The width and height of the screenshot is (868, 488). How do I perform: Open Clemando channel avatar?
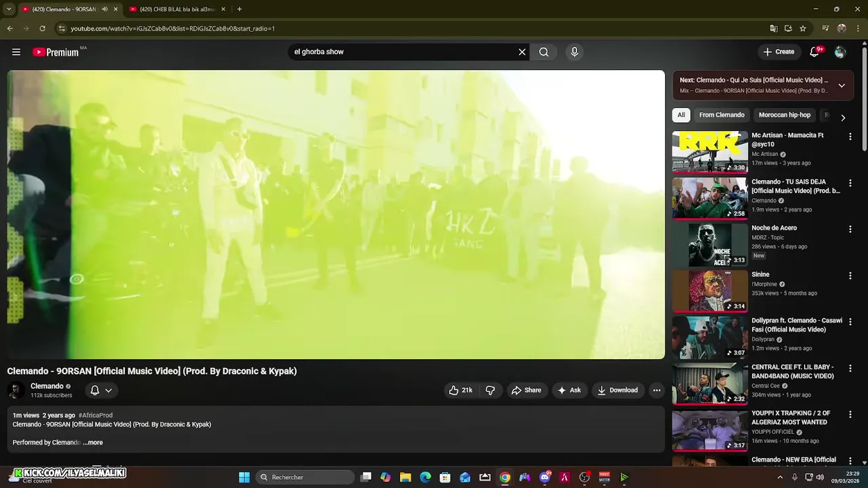(16, 390)
